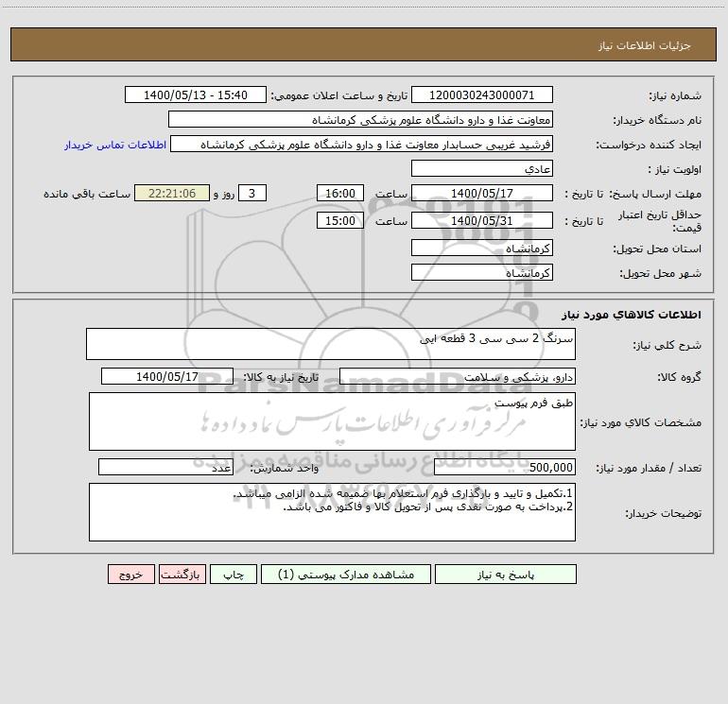This screenshot has height=704, width=728.
Task: Click the واحد شمارش field عدد
Action: (165, 467)
